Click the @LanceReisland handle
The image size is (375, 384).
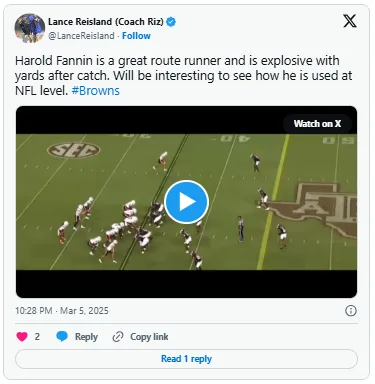[x=81, y=36]
